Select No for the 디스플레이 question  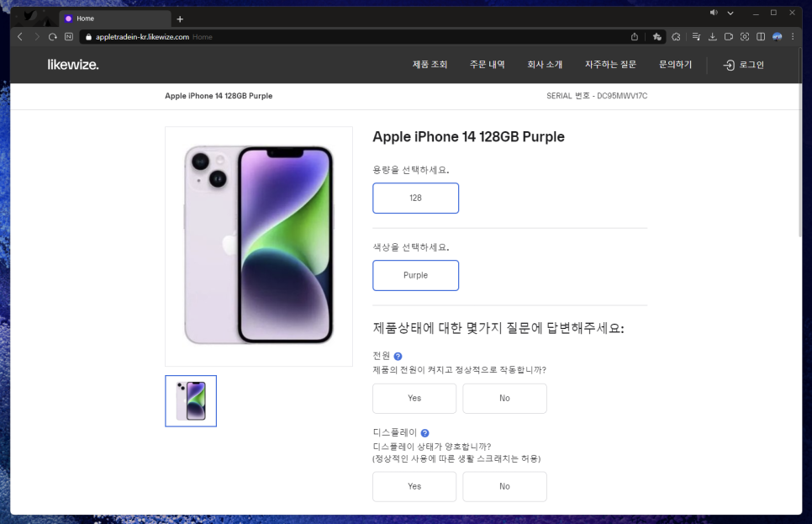[x=504, y=486]
